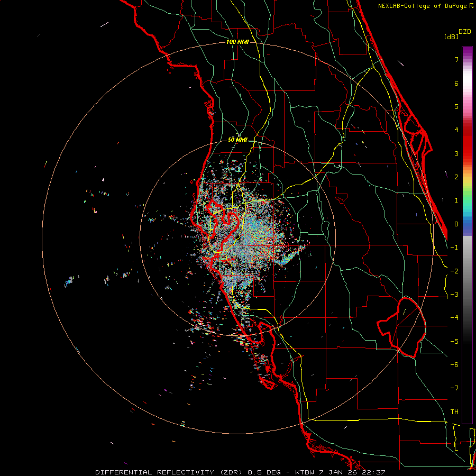Click the DZD product label above the color scale
Image resolution: width=476 pixels, height=476 pixels.
point(465,32)
